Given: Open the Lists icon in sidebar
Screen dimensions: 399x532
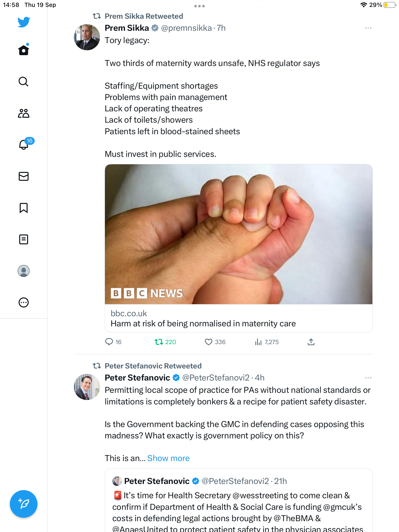Looking at the screenshot, I should (24, 239).
